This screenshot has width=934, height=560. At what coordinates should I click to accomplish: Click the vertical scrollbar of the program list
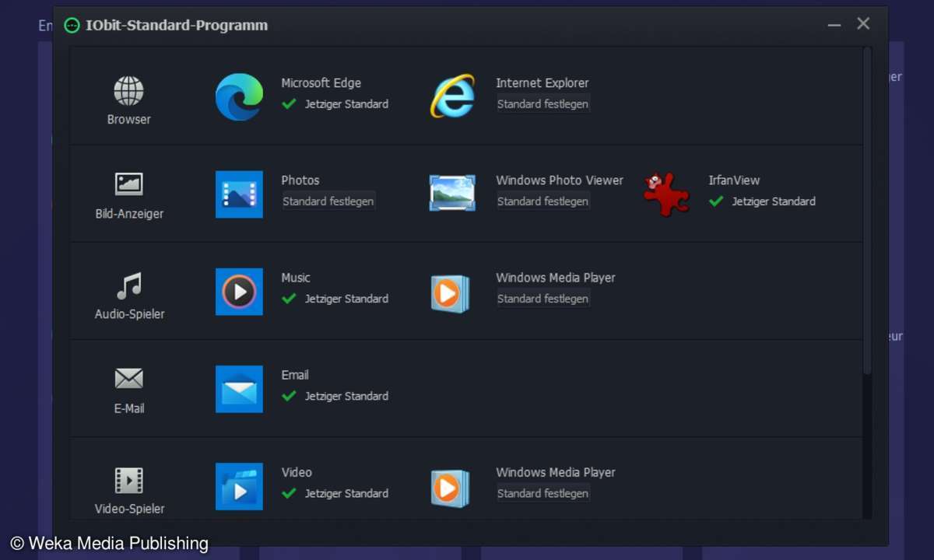(x=867, y=210)
